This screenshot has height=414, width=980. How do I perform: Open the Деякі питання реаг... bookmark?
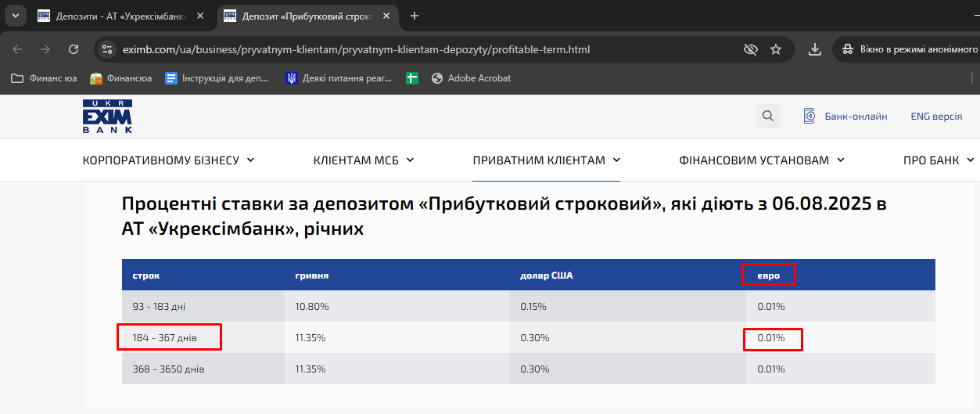339,78
